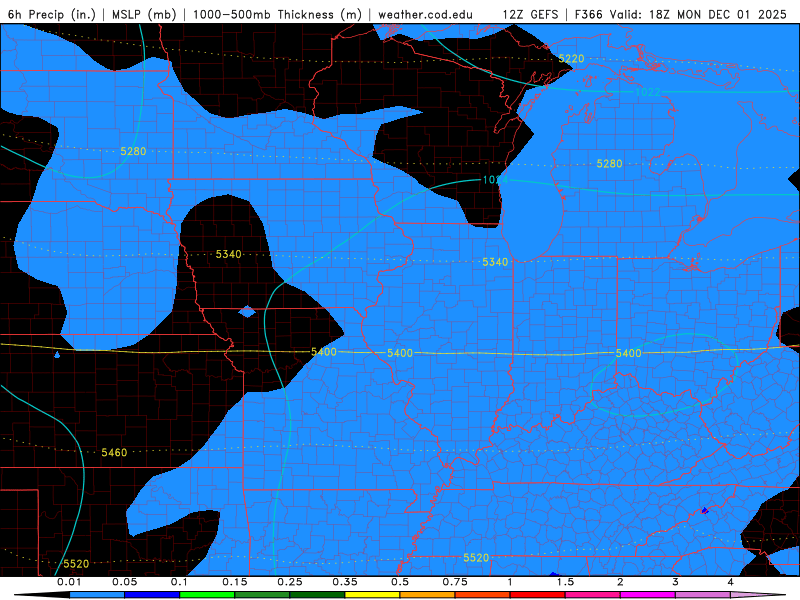Viewport: 800px width, 600px height.
Task: Click the "6h Precip (in.)" header label
Action: coord(52,14)
